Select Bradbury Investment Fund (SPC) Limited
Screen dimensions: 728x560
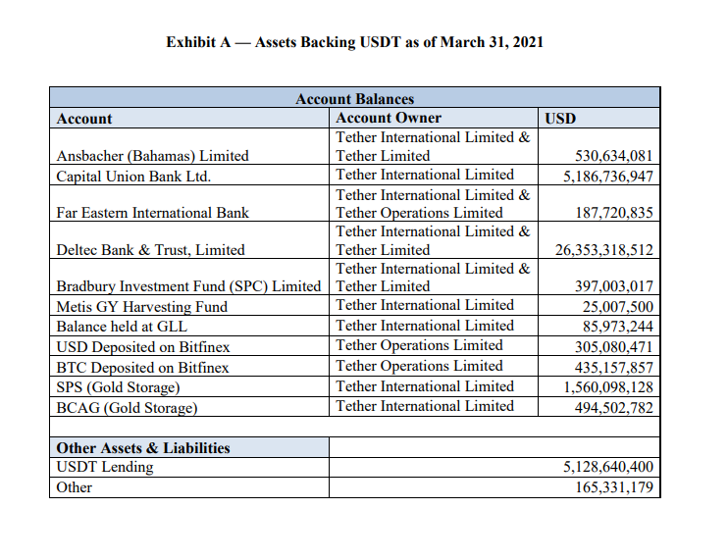(188, 286)
